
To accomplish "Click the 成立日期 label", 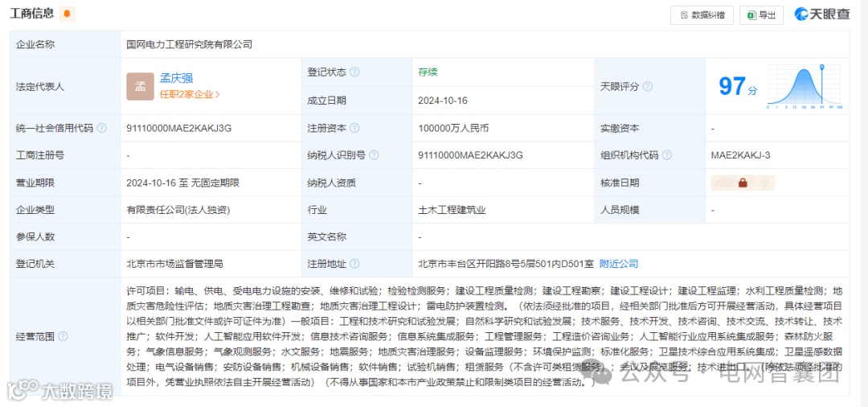I will (326, 101).
